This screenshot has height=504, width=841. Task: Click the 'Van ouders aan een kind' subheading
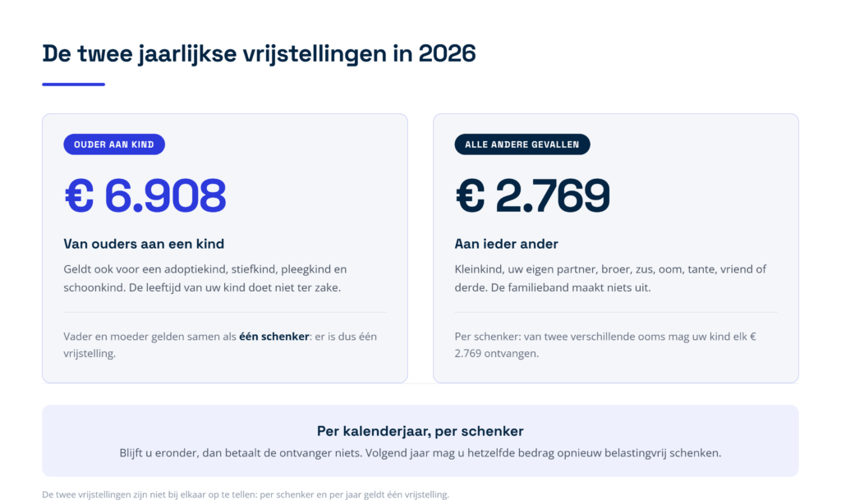coord(144,244)
